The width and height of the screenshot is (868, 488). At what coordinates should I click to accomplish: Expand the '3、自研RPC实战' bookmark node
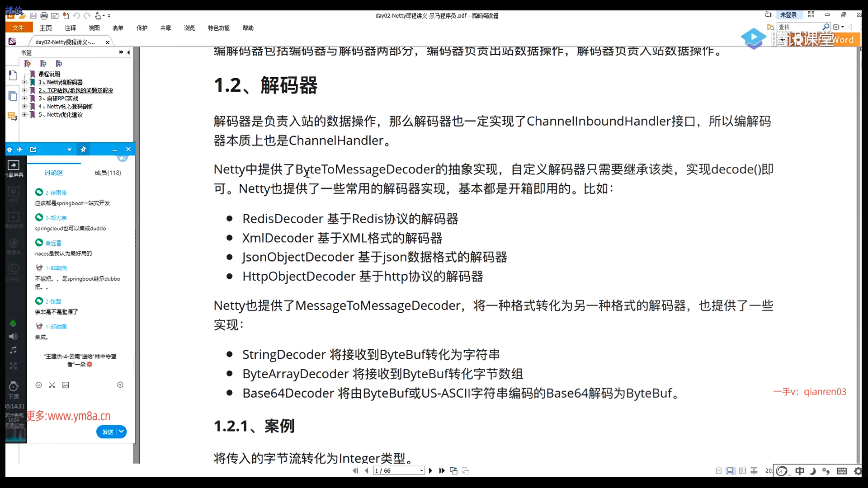24,99
